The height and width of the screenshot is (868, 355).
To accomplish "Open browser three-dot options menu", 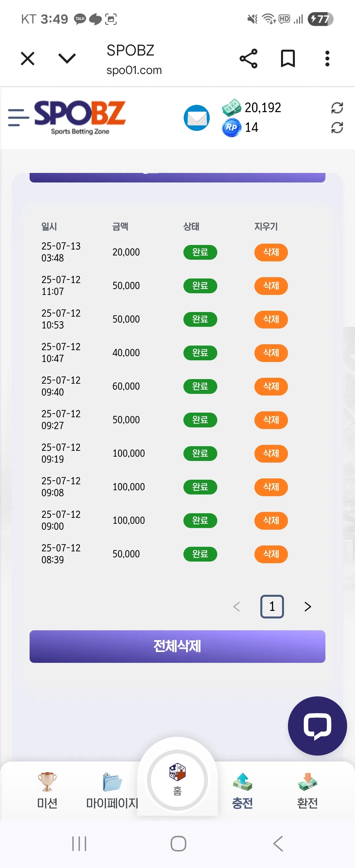I will [327, 59].
